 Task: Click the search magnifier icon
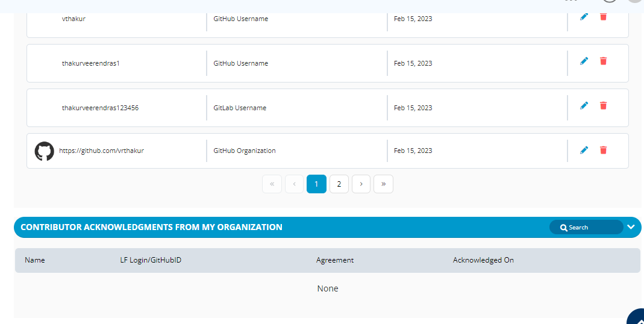(x=564, y=228)
